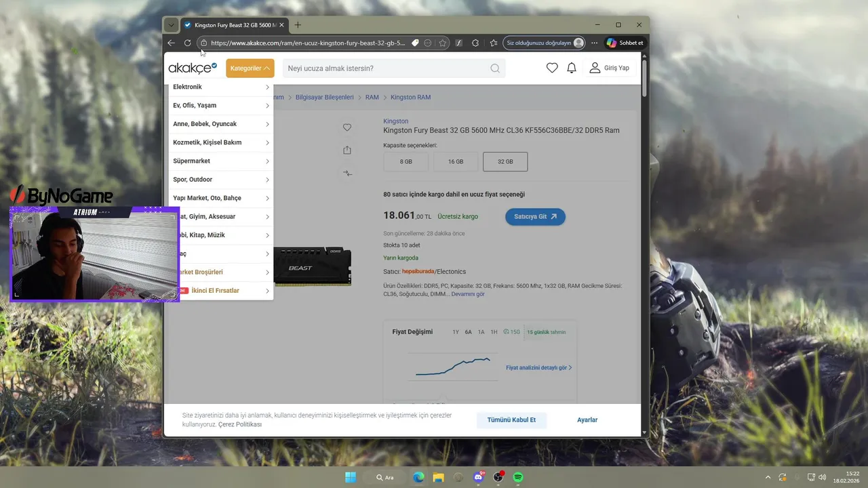Click the Siz olduğunuzu doğrulayın profile button

pos(544,43)
